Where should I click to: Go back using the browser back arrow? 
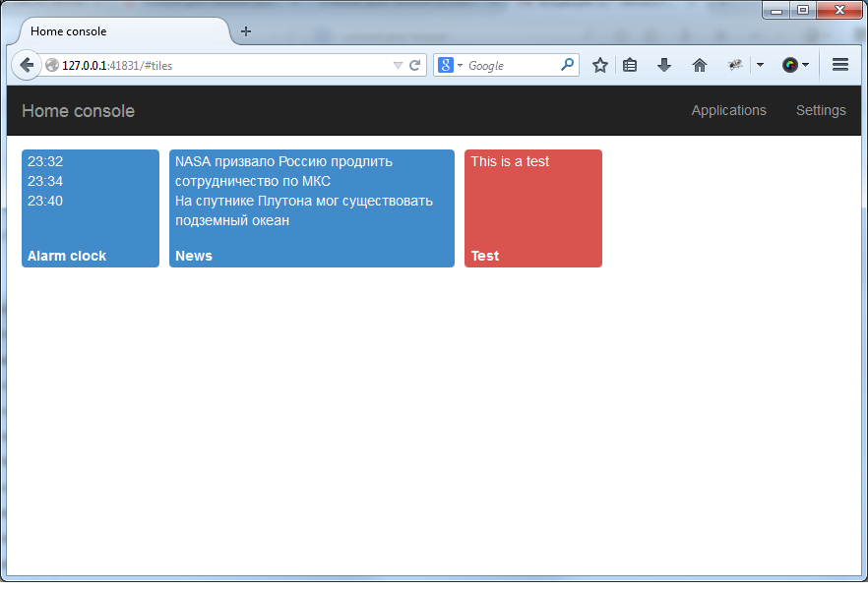pyautogui.click(x=26, y=65)
